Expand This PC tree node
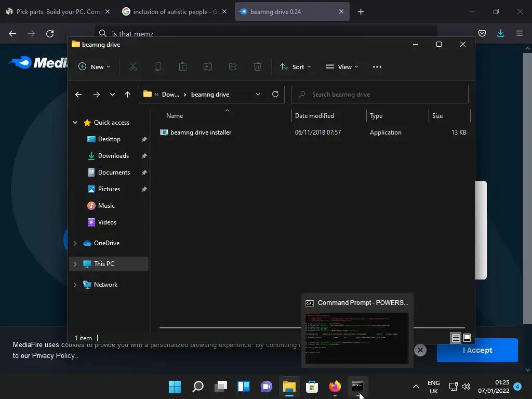The width and height of the screenshot is (532, 399). click(75, 264)
